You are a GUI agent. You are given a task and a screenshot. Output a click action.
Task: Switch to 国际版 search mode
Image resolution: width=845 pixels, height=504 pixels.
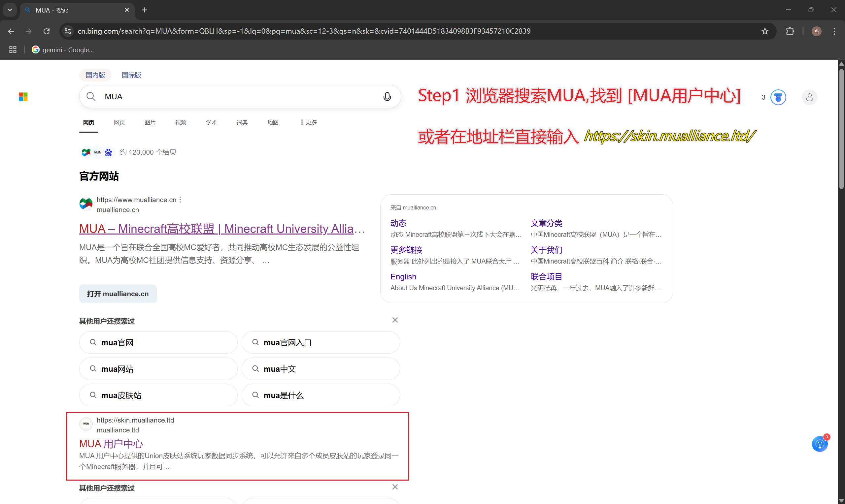coord(131,75)
